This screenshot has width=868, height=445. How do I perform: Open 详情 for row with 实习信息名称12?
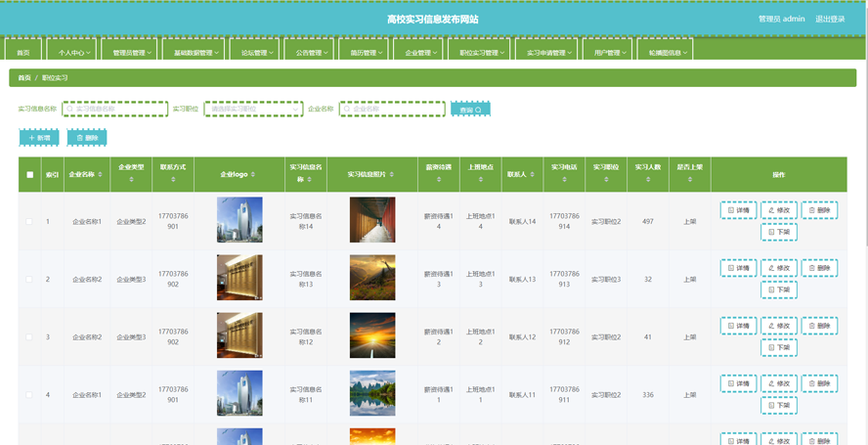point(738,326)
